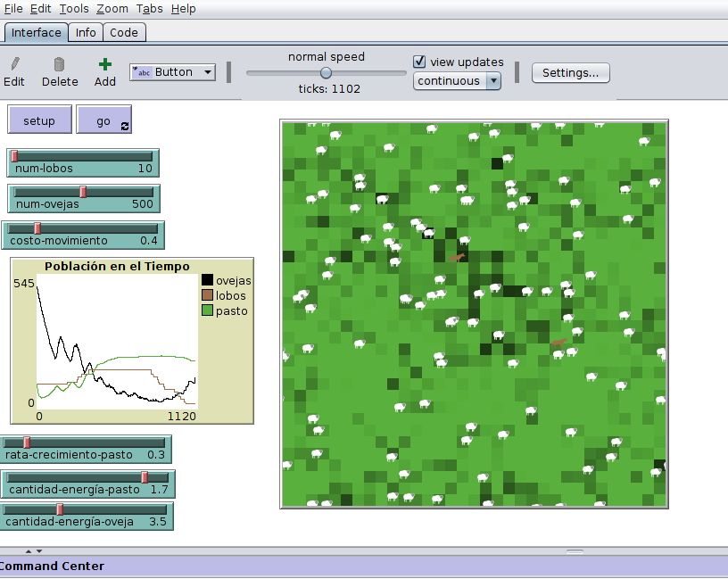Click the num-ovejas slider handle

83,192
